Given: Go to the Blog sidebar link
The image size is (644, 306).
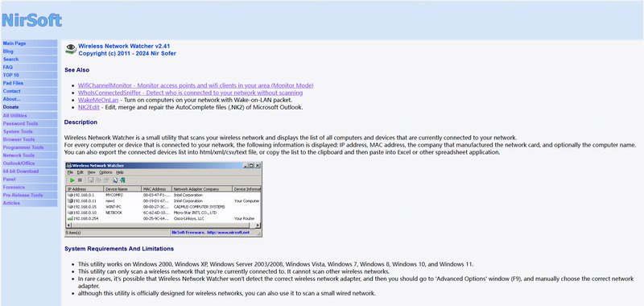Looking at the screenshot, I should tap(8, 52).
